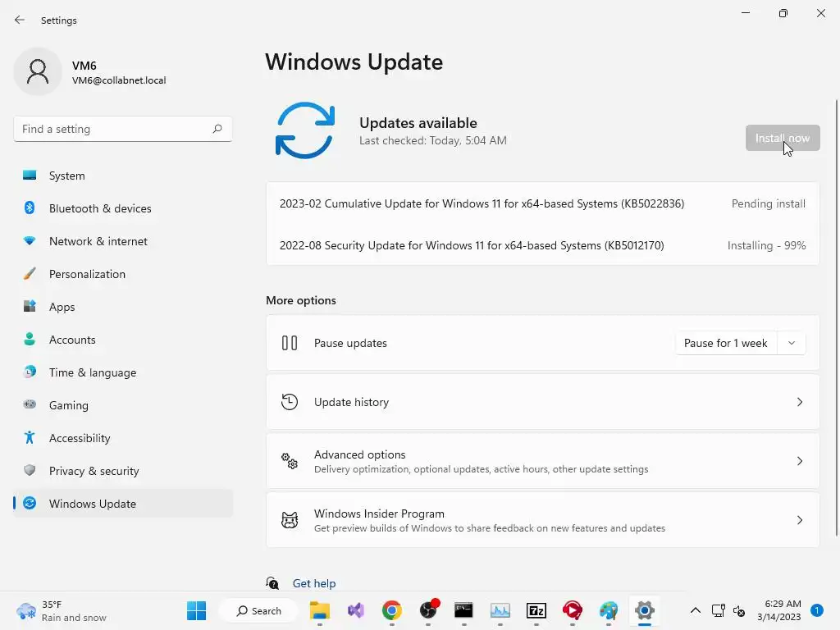Click the Advanced options gears icon
This screenshot has width=840, height=630.
(290, 461)
